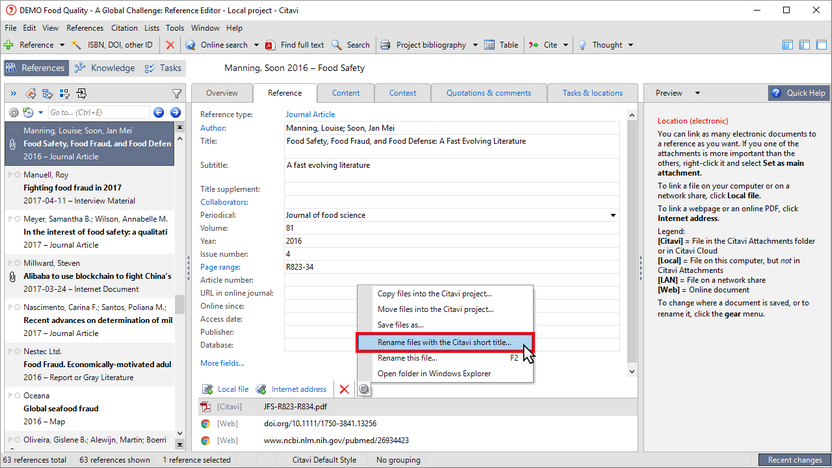Toggle the task flag on Nestec Ltd.
Image resolution: width=832 pixels, height=468 pixels.
click(x=10, y=351)
